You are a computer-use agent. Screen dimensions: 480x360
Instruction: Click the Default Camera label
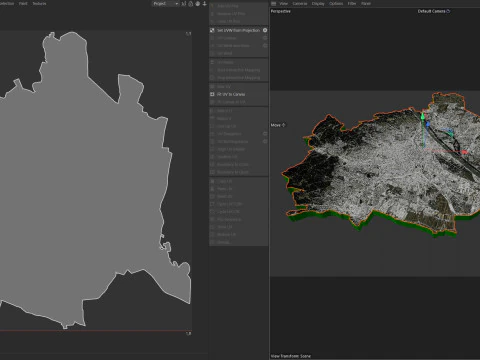pyautogui.click(x=432, y=11)
